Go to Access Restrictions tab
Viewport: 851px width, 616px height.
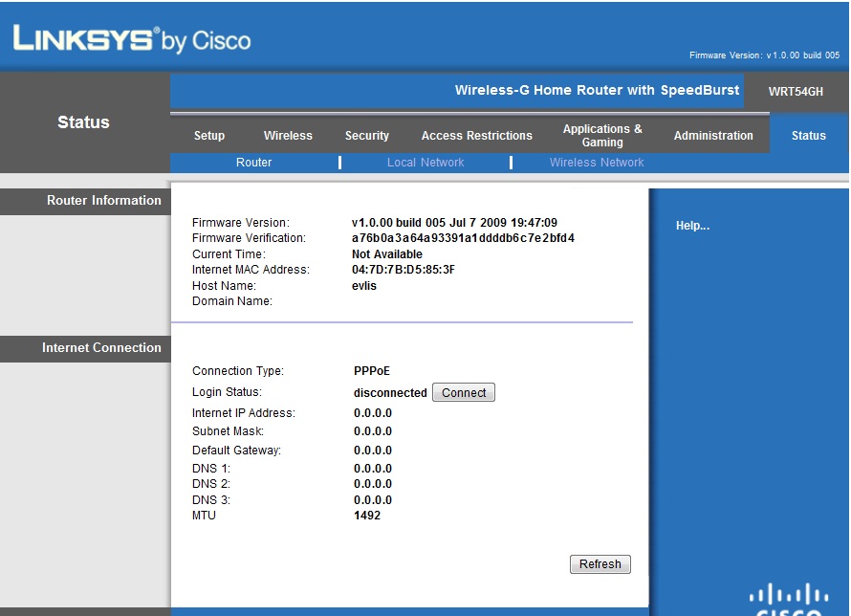476,136
